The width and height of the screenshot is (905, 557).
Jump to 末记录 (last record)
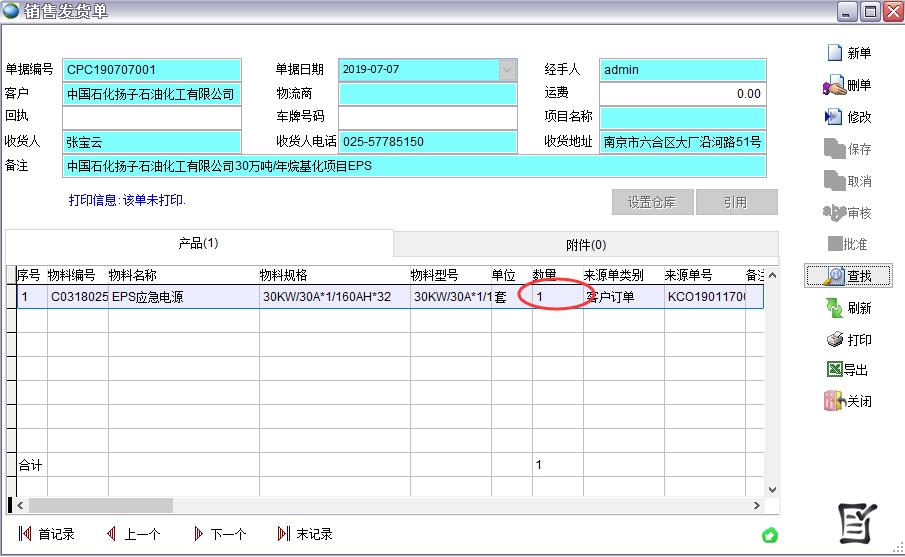(x=305, y=534)
